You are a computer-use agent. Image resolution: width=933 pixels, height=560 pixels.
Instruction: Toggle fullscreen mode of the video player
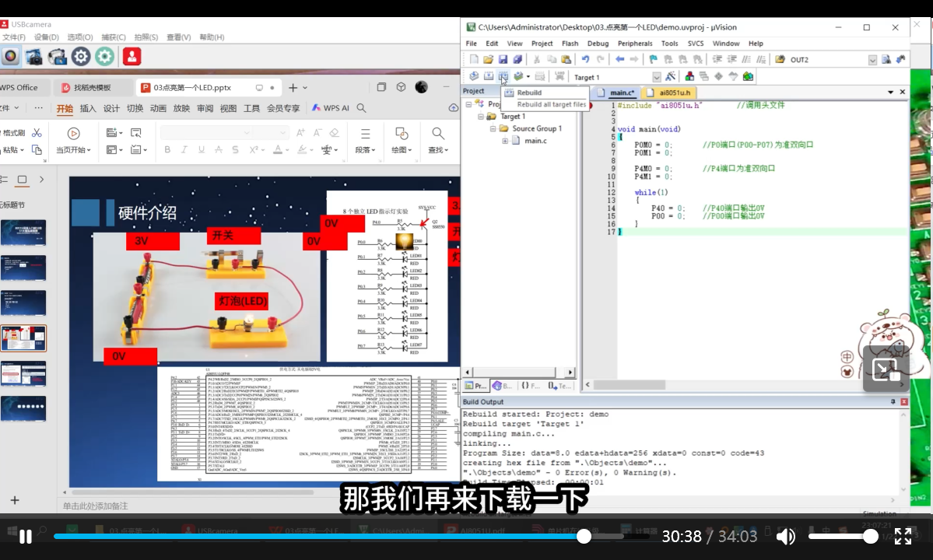point(903,536)
